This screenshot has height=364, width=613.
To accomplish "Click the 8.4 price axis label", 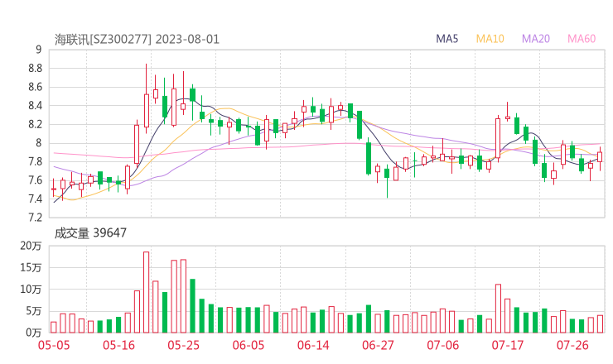I will (x=35, y=106).
